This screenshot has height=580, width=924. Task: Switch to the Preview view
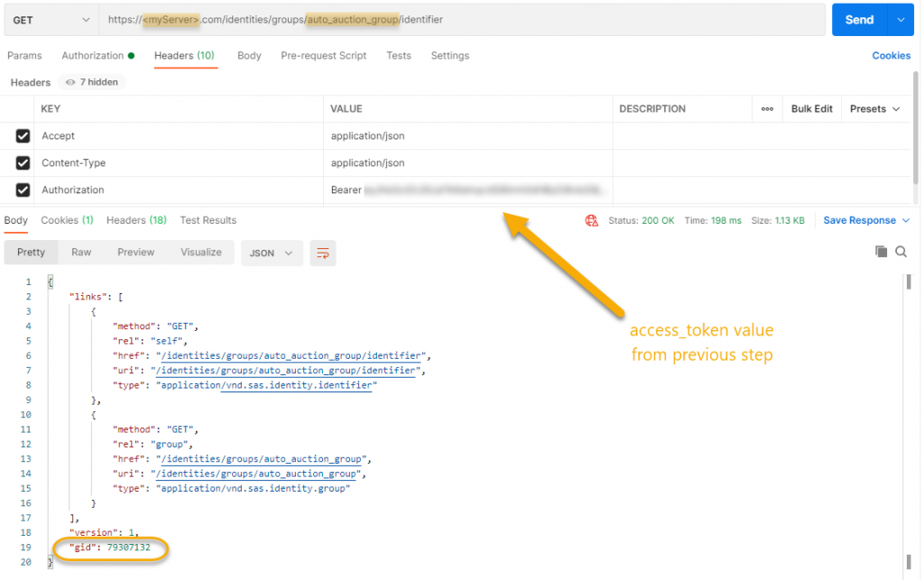tap(135, 252)
